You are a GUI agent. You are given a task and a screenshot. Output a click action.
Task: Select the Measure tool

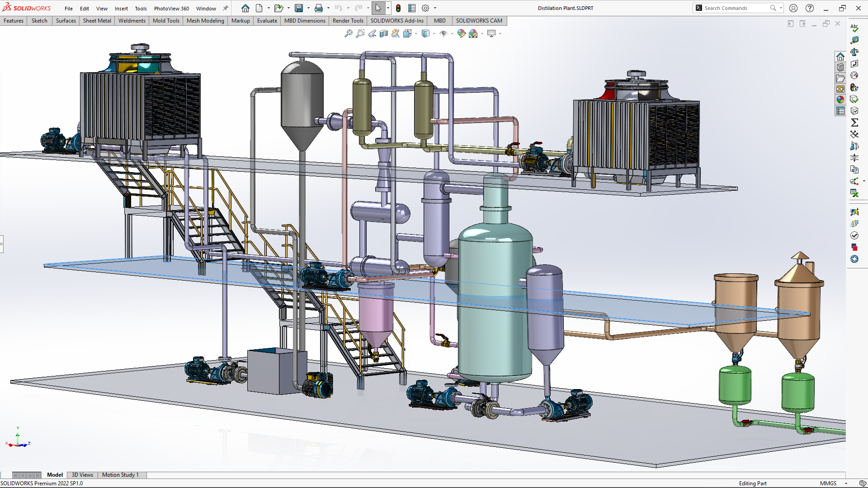pyautogui.click(x=854, y=40)
